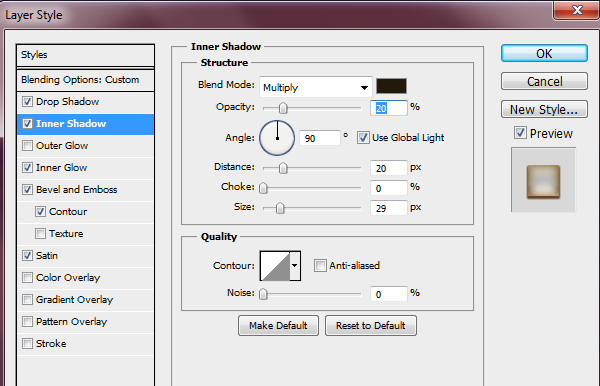Viewport: 600px width, 386px height.
Task: Enable the Outer Glow checkbox
Action: 27,146
